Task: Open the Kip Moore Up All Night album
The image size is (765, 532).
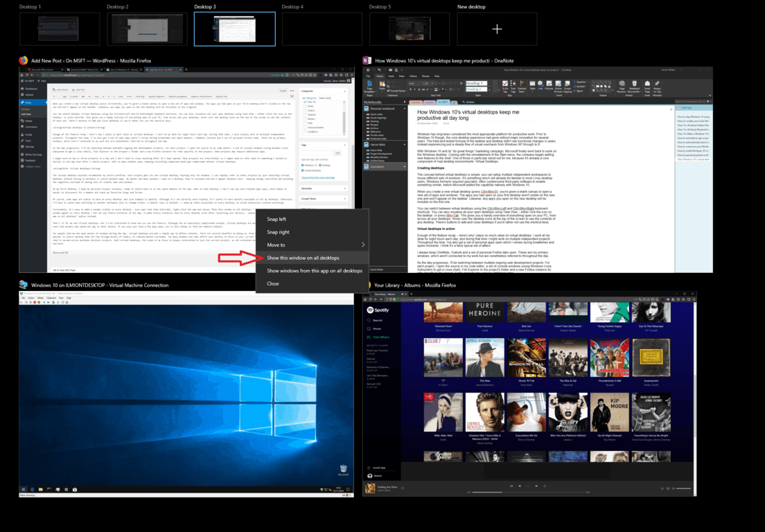Action: 609,412
